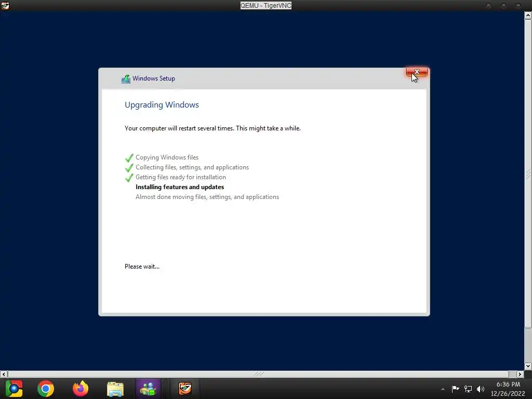Screen dimensions: 532x399
Task: Open the file explorer taskbar icon
Action: pyautogui.click(x=115, y=389)
